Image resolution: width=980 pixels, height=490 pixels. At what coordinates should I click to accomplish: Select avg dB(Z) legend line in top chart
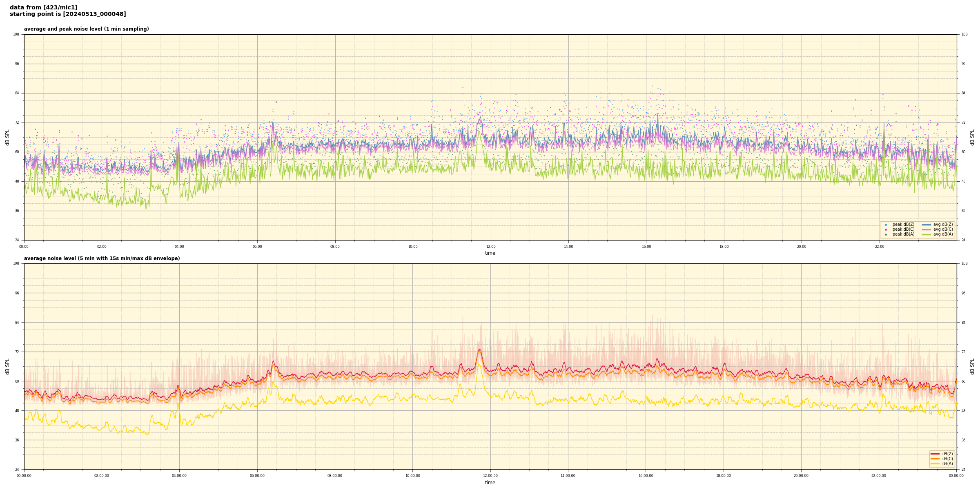pos(926,225)
